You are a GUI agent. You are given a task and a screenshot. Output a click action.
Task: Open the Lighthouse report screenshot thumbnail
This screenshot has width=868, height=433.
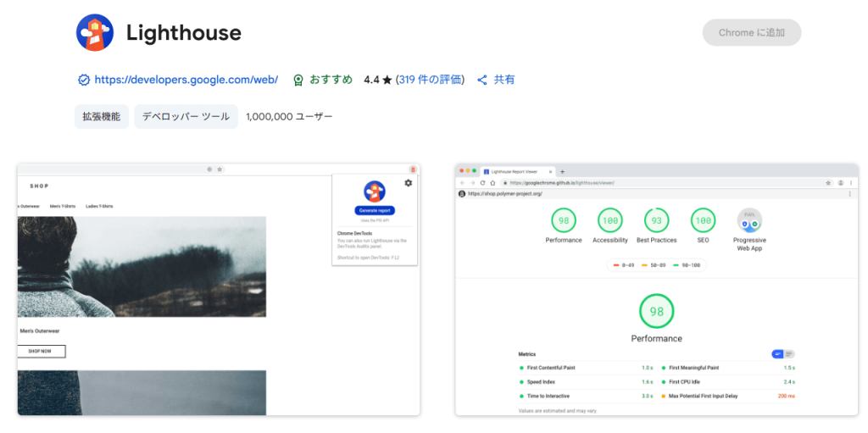[657, 290]
